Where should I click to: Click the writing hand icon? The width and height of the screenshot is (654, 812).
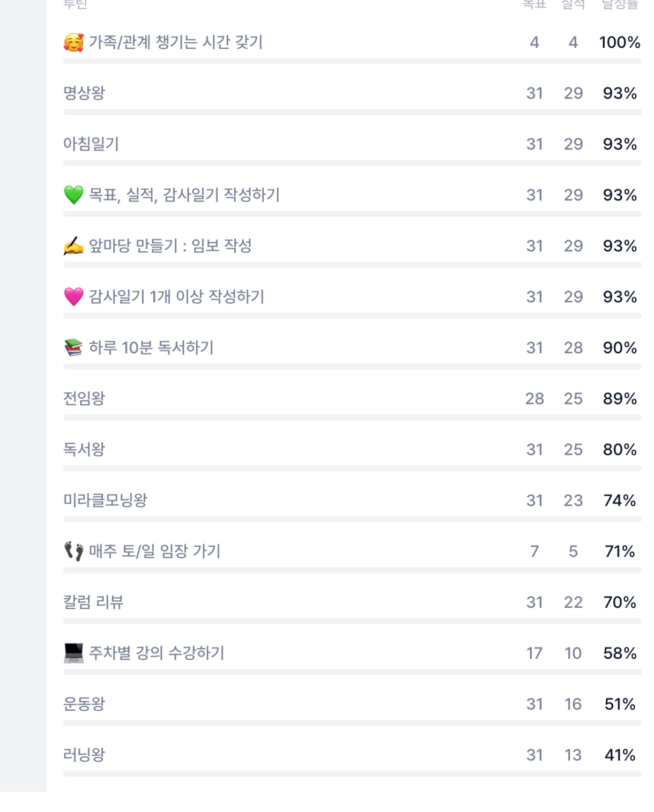(73, 246)
